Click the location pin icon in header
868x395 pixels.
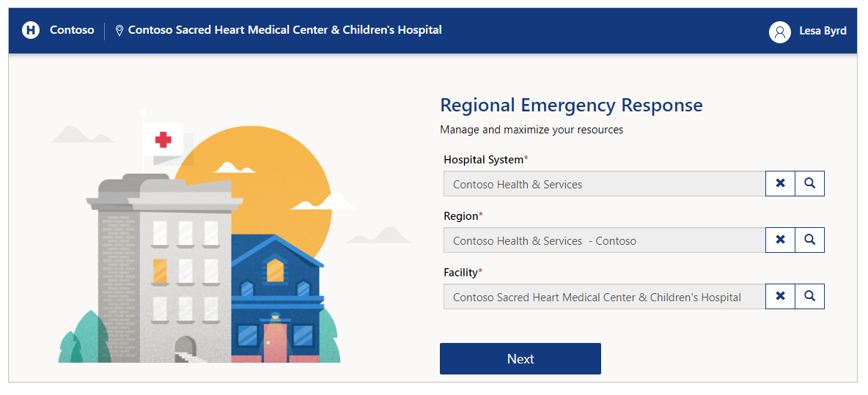(119, 31)
